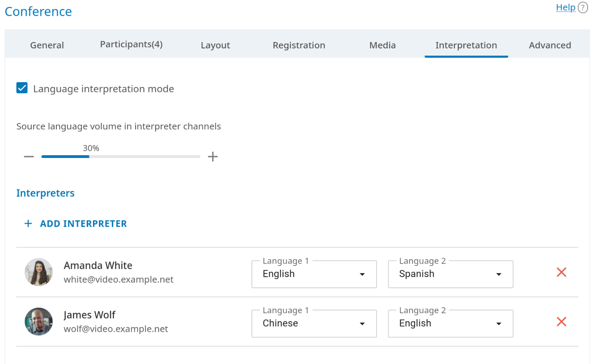The image size is (594, 364).
Task: Remove interpreter James Wolf with red X
Action: (x=561, y=322)
